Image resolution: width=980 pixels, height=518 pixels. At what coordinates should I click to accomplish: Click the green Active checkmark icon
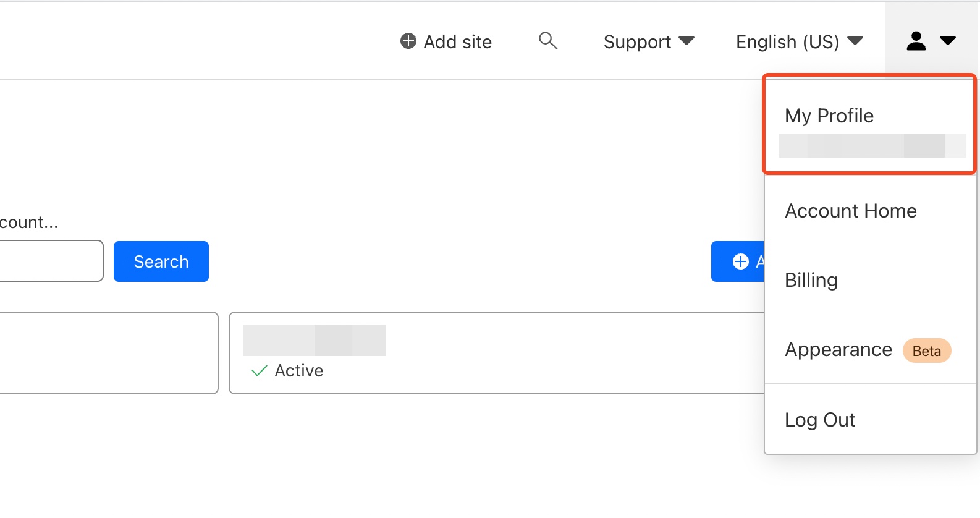tap(260, 371)
